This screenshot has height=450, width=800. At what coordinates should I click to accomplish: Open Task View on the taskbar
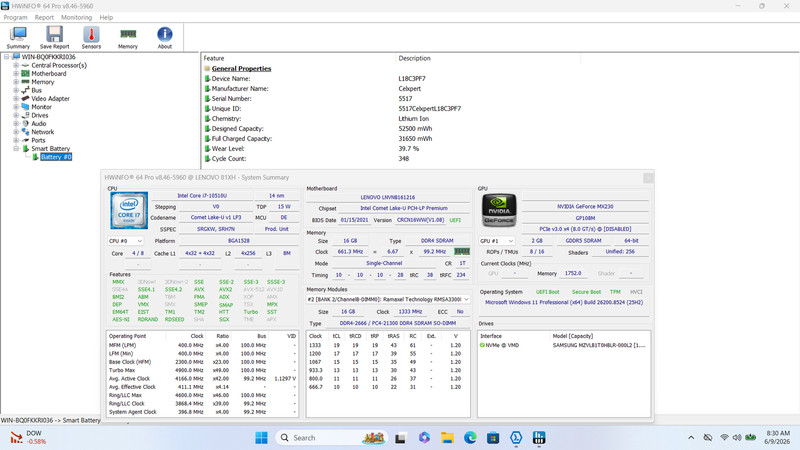pyautogui.click(x=401, y=438)
